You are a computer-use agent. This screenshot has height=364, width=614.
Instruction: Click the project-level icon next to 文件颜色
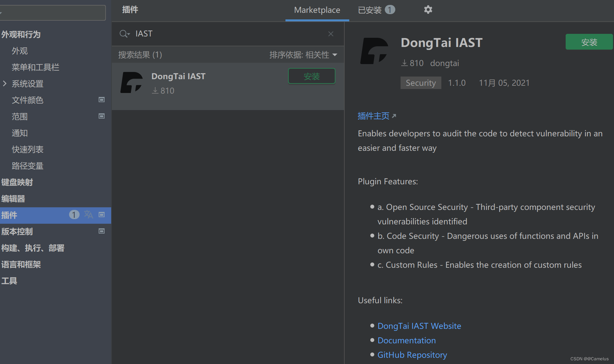point(101,100)
